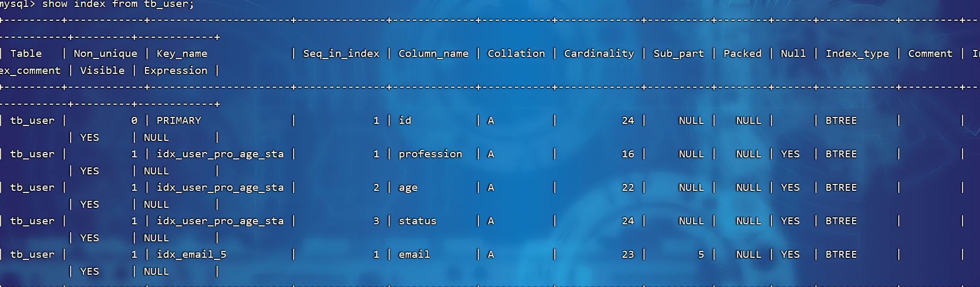Select the idx_email_5 key name
Screen dimensions: 980x287
[x=192, y=255]
